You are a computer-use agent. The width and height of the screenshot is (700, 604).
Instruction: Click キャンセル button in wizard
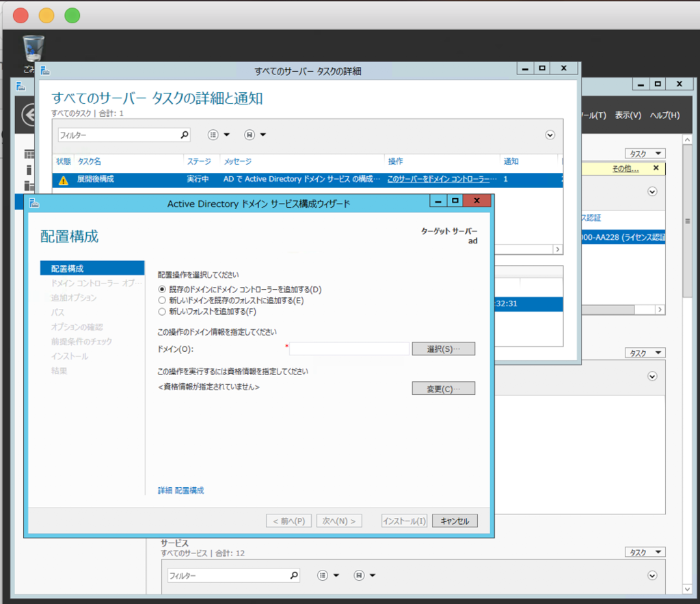tap(455, 521)
